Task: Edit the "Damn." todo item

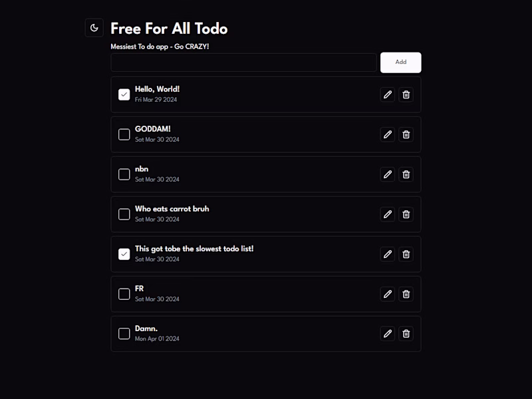Action: 388,334
